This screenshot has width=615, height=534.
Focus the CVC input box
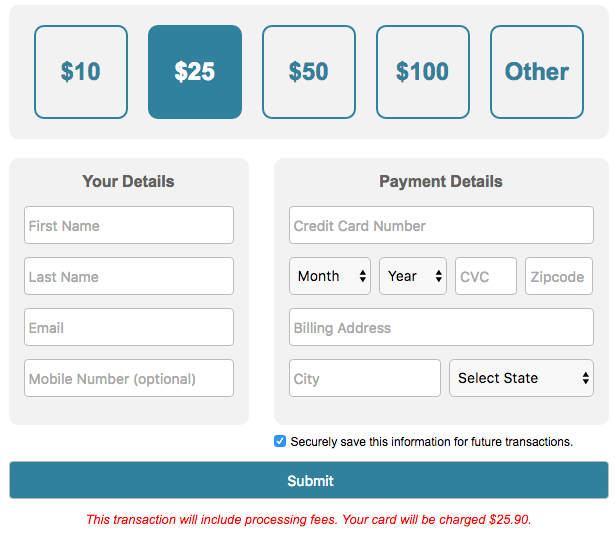[x=486, y=276]
